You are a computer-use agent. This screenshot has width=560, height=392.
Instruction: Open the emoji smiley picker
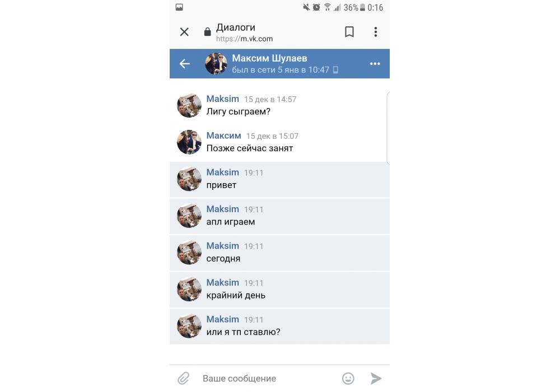(348, 379)
